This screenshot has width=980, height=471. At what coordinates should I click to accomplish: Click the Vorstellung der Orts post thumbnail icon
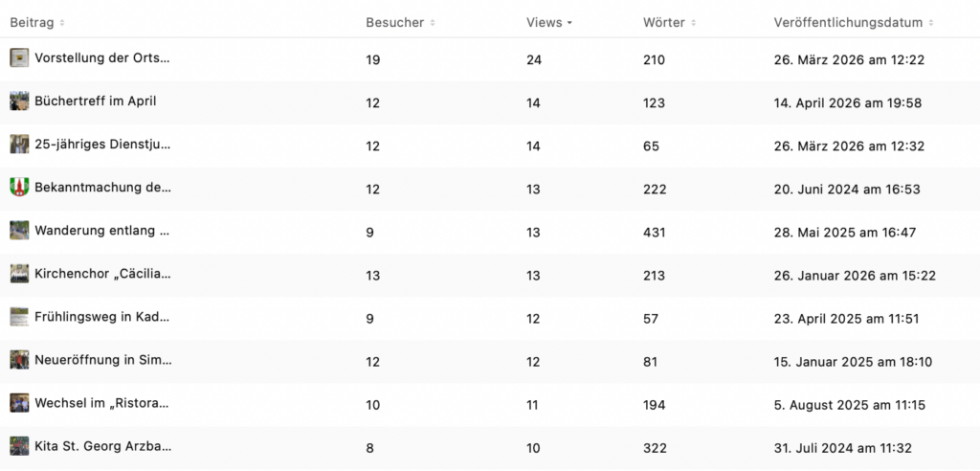pyautogui.click(x=19, y=58)
